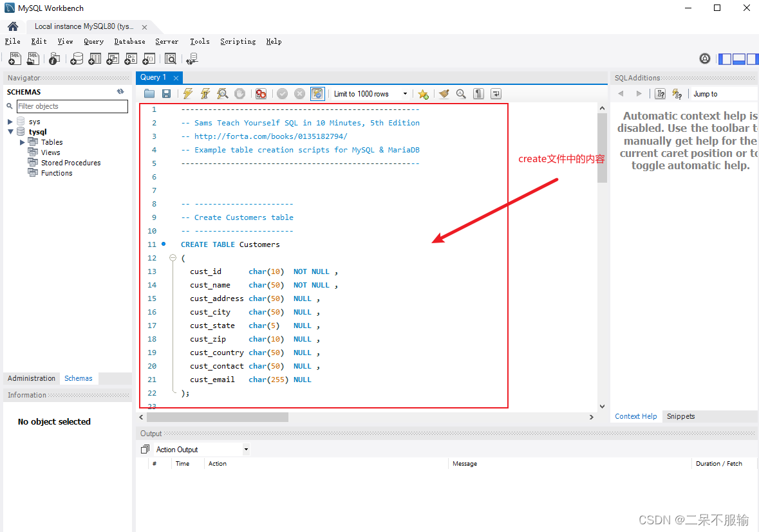
Task: Open the find panel in the SQL editor
Action: coord(460,93)
